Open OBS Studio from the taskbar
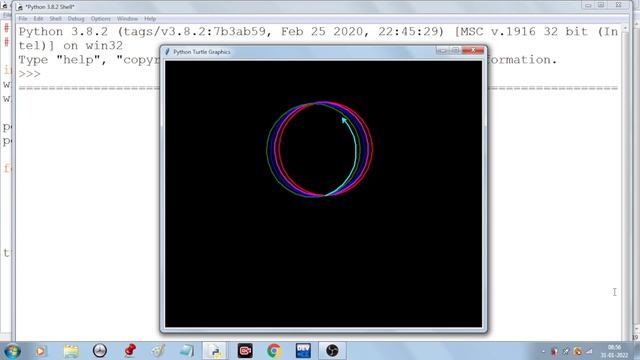 click(332, 351)
